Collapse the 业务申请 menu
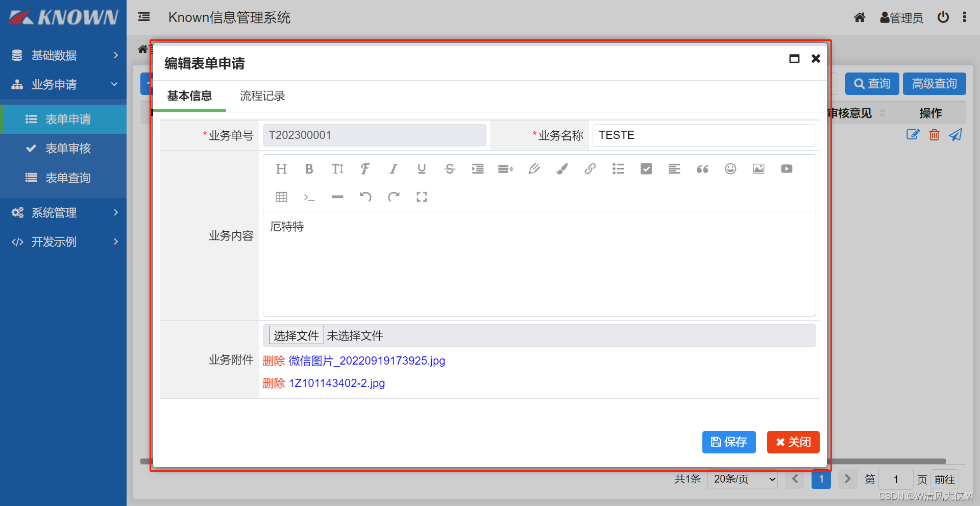980x506 pixels. [x=63, y=84]
